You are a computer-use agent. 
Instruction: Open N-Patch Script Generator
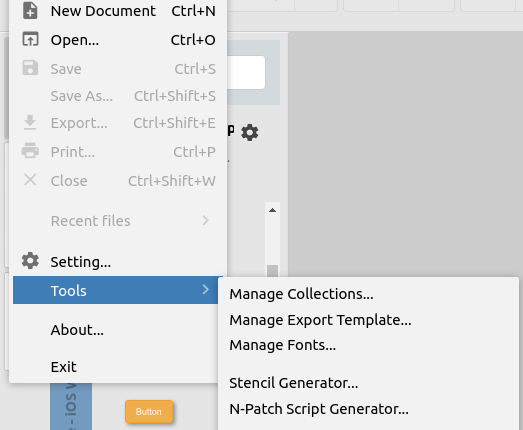click(x=319, y=409)
